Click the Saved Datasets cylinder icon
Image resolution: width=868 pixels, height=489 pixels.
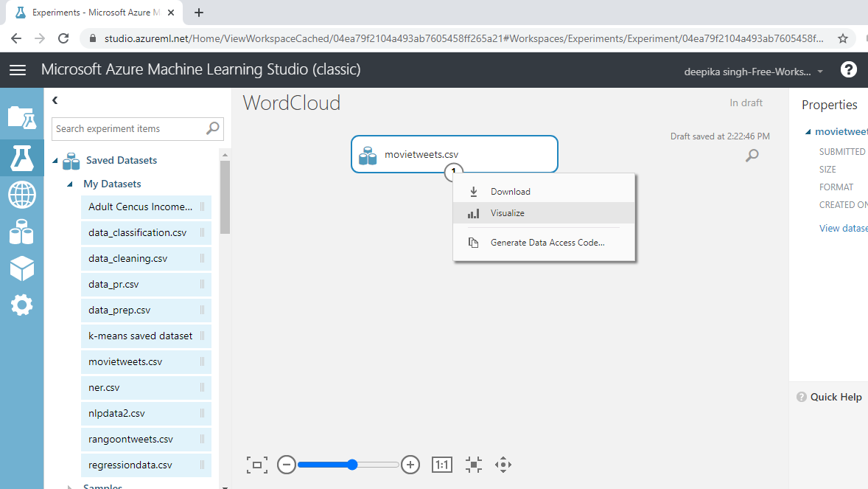click(x=71, y=161)
